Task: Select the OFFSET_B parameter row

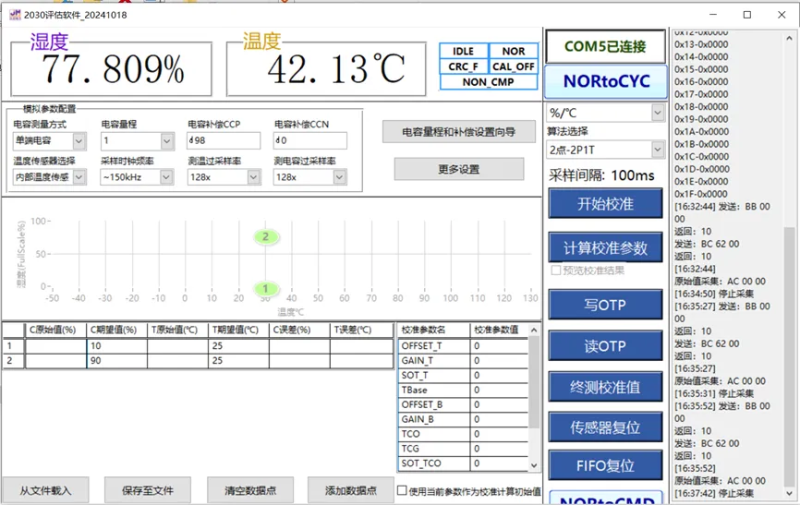Action: 463,405
